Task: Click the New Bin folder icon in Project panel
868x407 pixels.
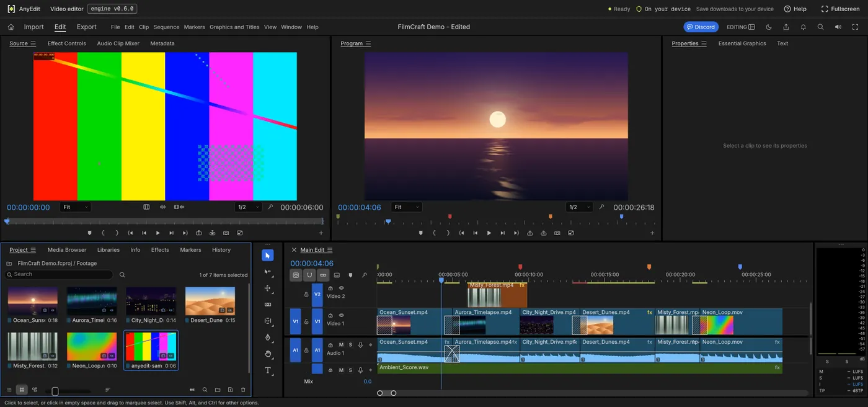Action: pyautogui.click(x=218, y=390)
